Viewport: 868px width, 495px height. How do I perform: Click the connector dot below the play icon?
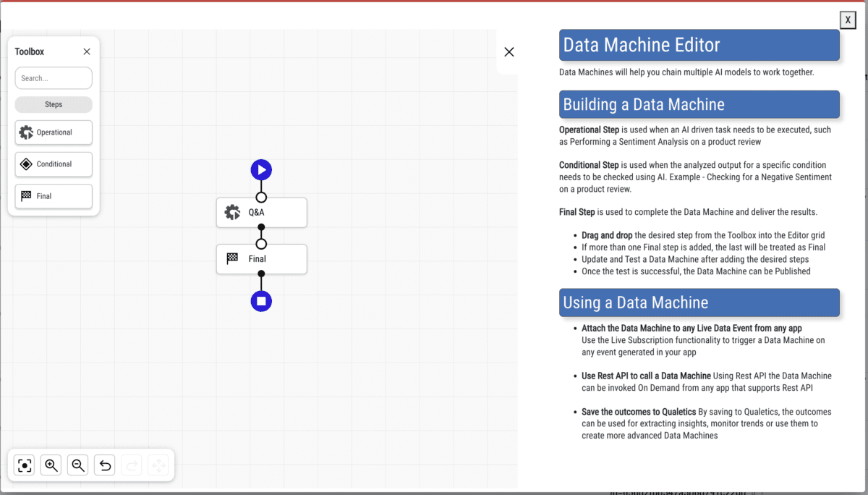coord(261,196)
